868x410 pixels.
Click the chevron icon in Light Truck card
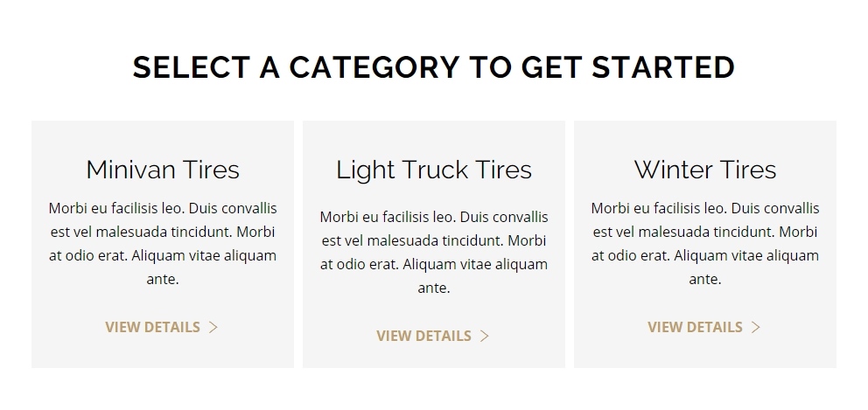[485, 336]
